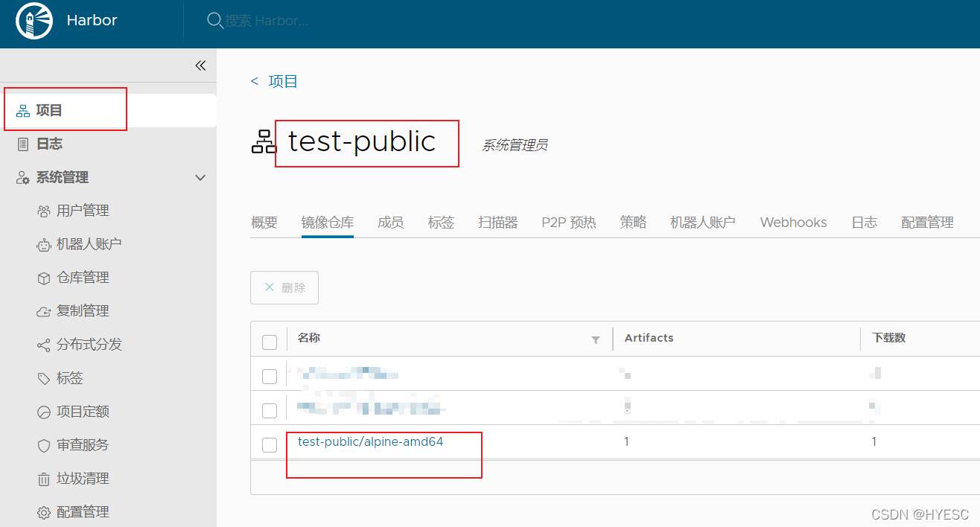
Task: Click the project icon beside test-public title
Action: click(263, 141)
